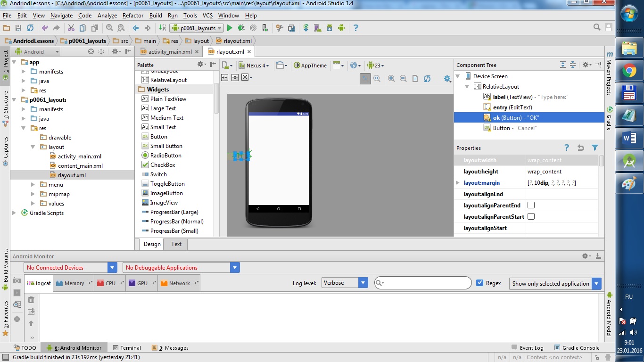
Task: Click the Copy icon in toolbar
Action: point(83,28)
